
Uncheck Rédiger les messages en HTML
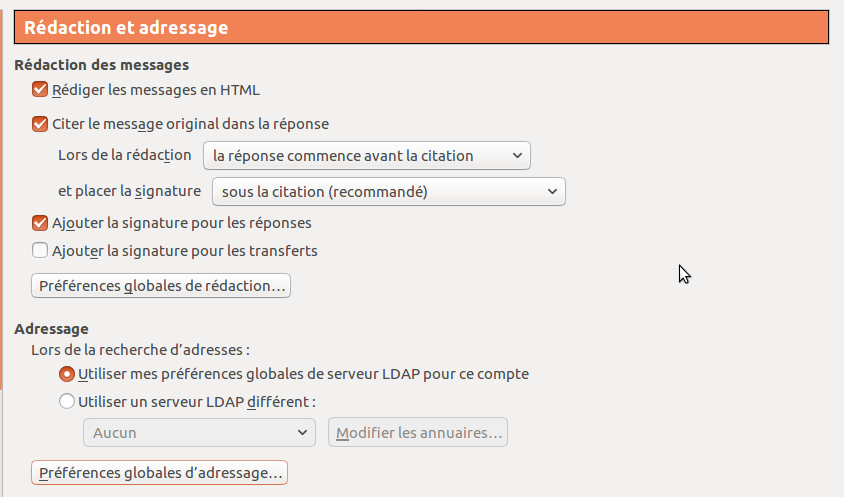click(41, 90)
